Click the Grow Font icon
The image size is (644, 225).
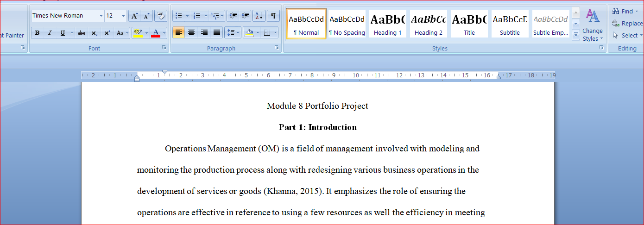click(134, 16)
